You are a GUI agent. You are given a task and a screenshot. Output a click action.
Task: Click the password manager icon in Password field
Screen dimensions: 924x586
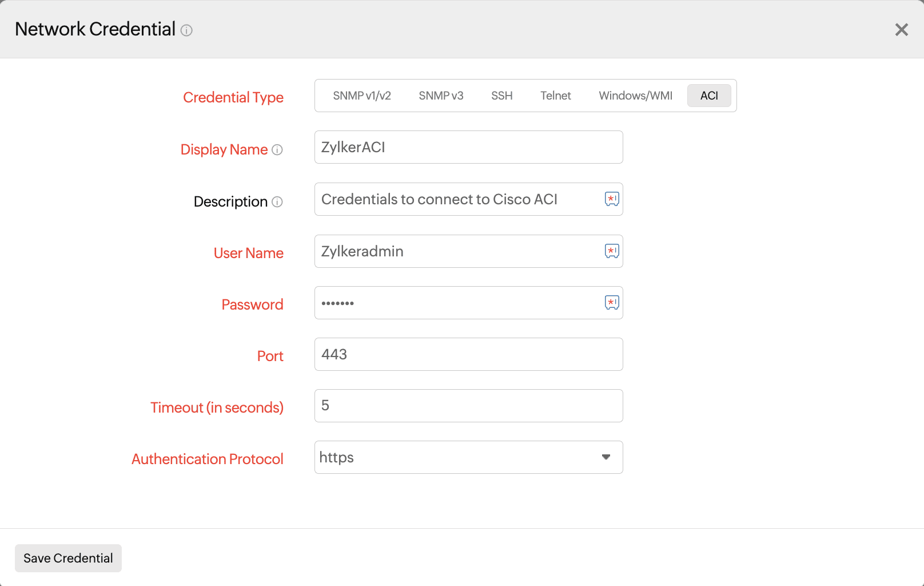[612, 303]
